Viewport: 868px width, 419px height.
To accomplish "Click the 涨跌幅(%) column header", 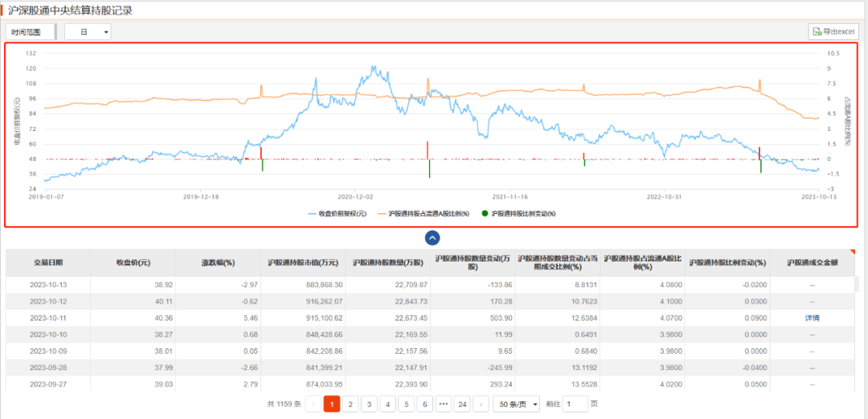I will coord(217,262).
